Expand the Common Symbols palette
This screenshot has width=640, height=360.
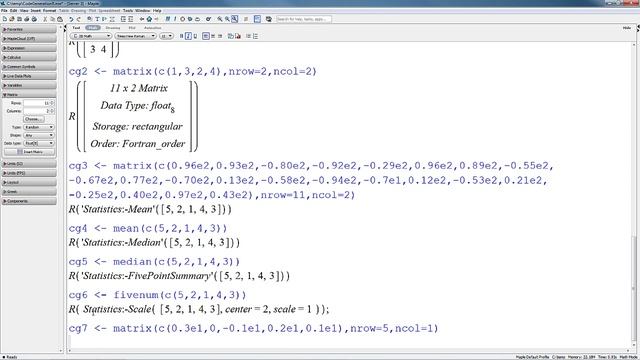point(29,67)
